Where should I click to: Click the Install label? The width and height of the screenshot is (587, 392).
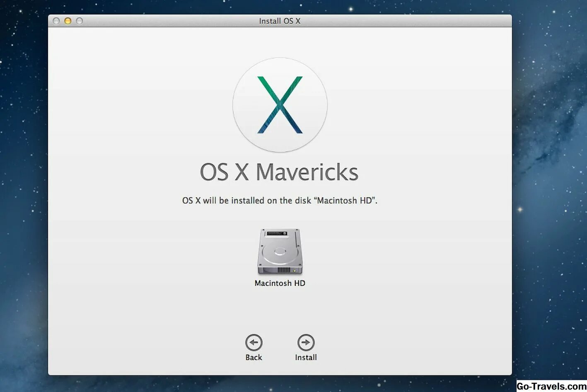coord(306,358)
